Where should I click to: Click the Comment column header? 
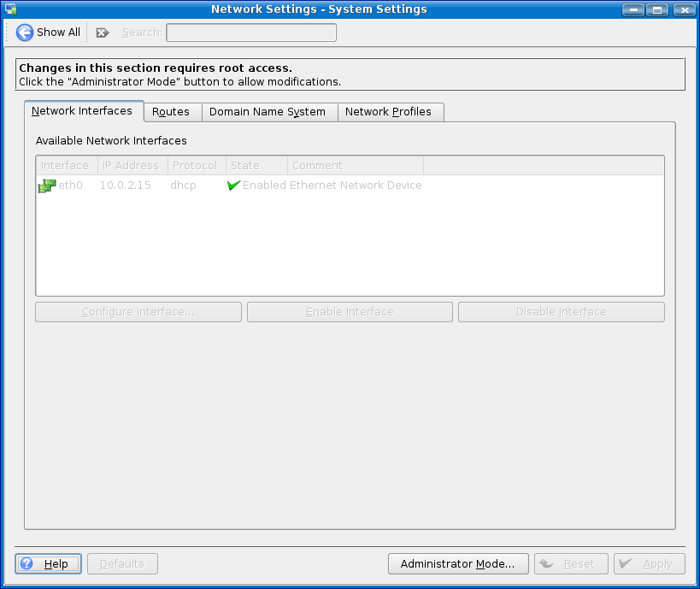[355, 166]
